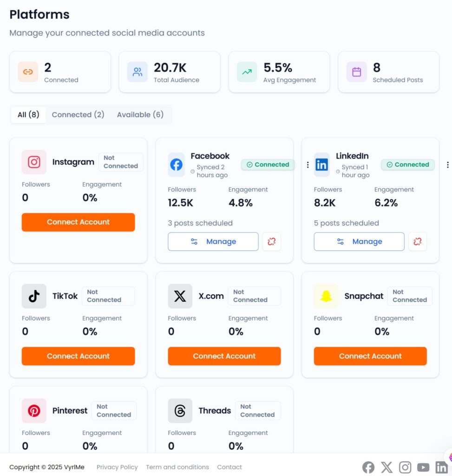
Task: Select the Available (6) tab
Action: pos(140,115)
